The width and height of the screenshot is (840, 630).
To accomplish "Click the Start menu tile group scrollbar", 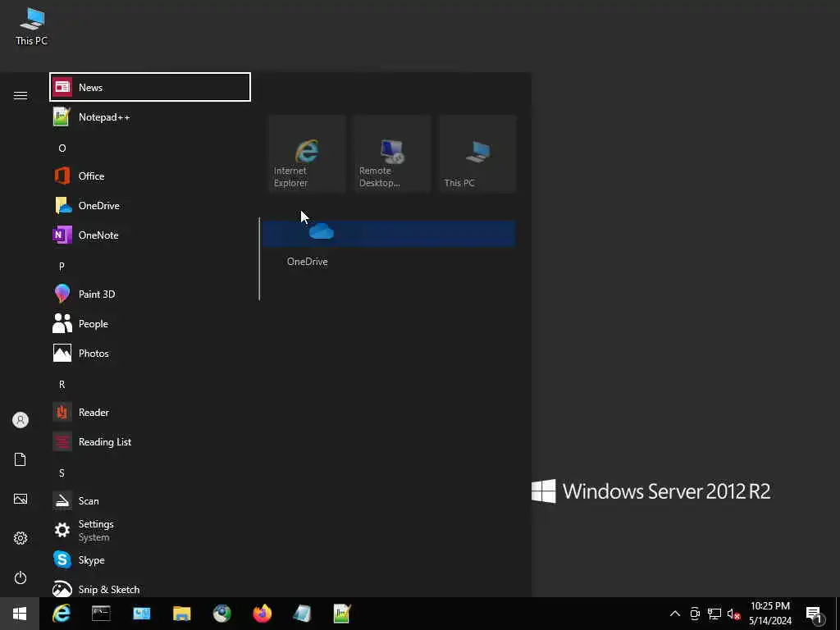I will 259,258.
